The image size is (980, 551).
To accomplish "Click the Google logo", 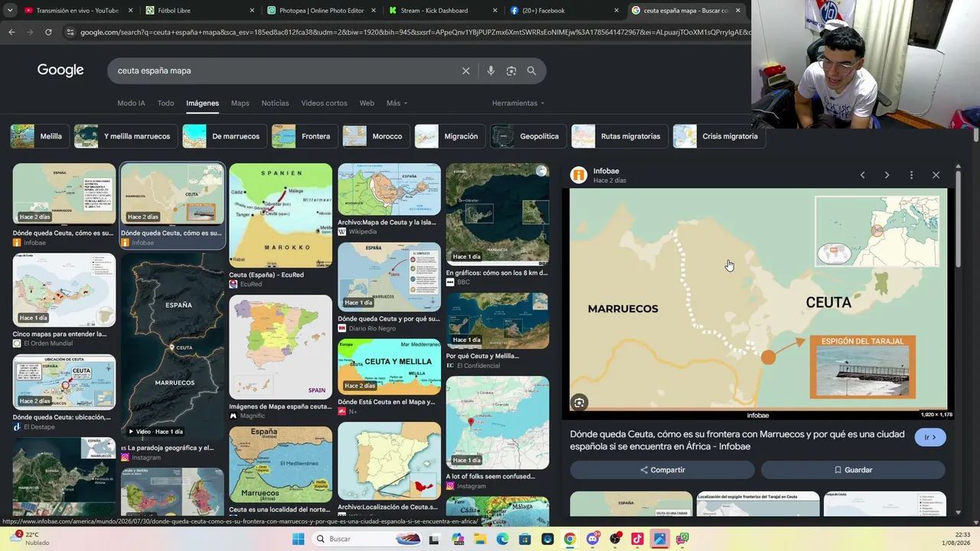I will [60, 70].
